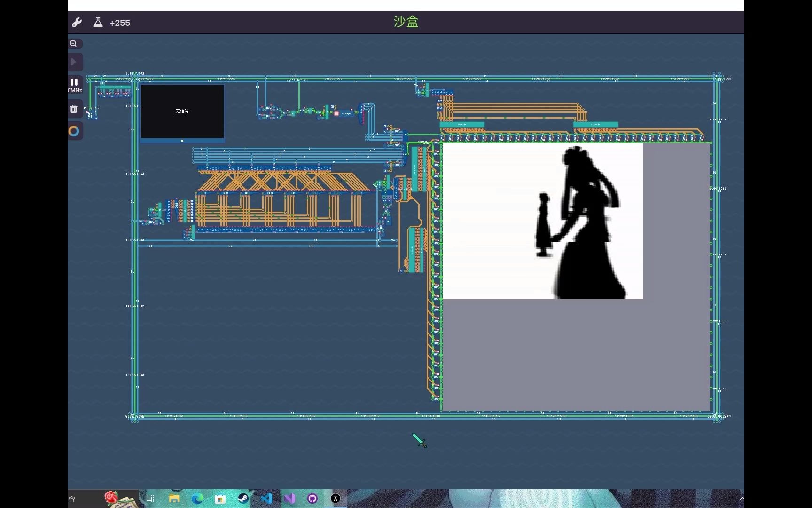Expand the system tray chevron
This screenshot has height=508, width=812.
(x=742, y=499)
